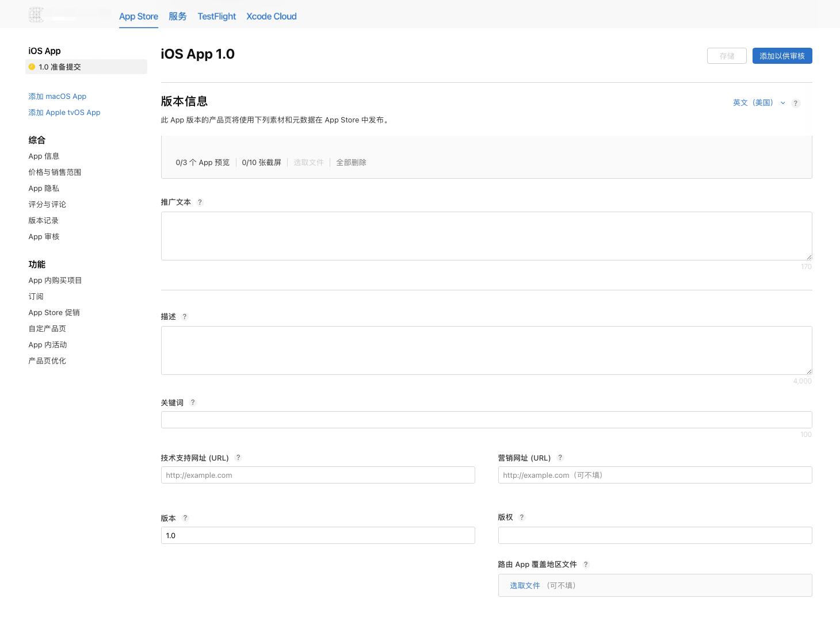Click the 0/3 个 App 预览 counter
The width and height of the screenshot is (840, 625).
pyautogui.click(x=203, y=163)
